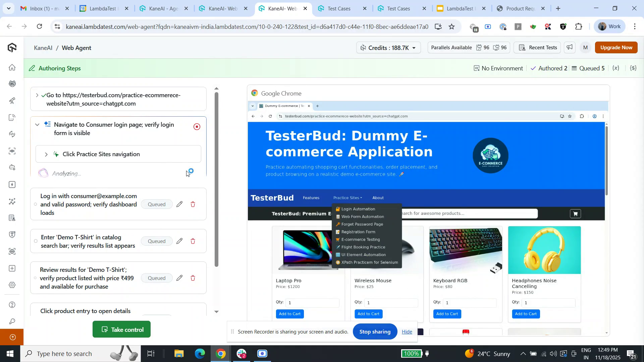
Task: Click 'About' on the TesterBud navbar
Action: pyautogui.click(x=378, y=198)
